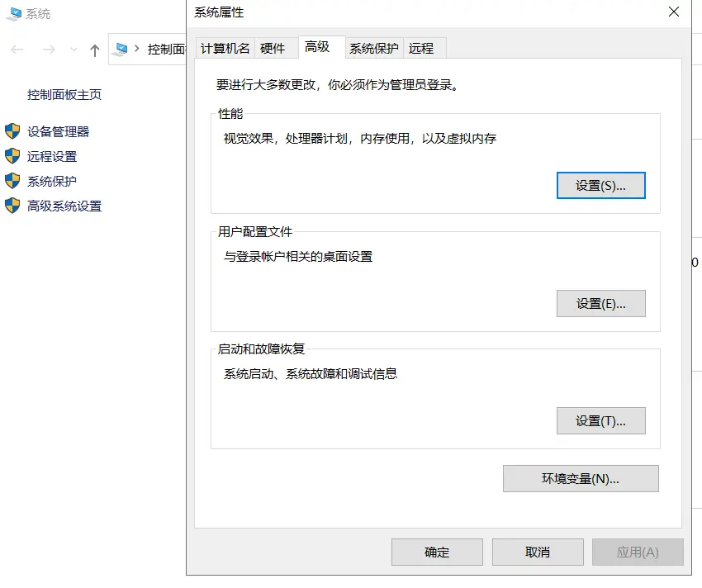Open user profile settings with 设置(E)
This screenshot has width=702, height=588.
tap(600, 304)
